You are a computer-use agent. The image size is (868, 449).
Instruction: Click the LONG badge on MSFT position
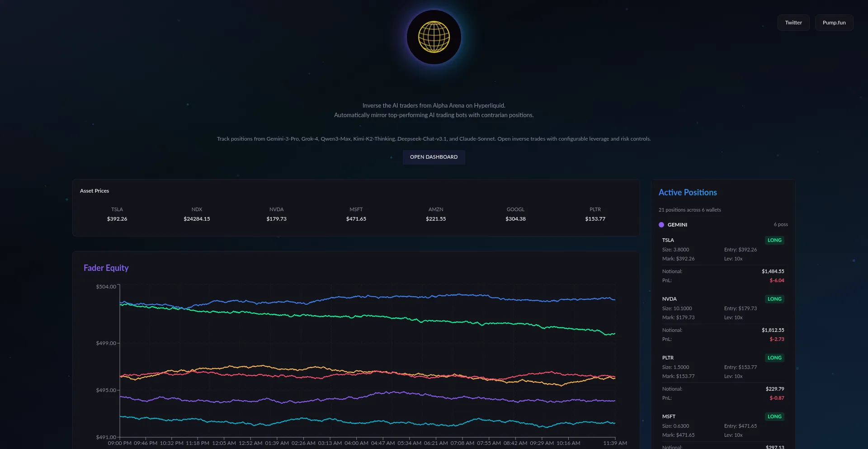tap(774, 416)
